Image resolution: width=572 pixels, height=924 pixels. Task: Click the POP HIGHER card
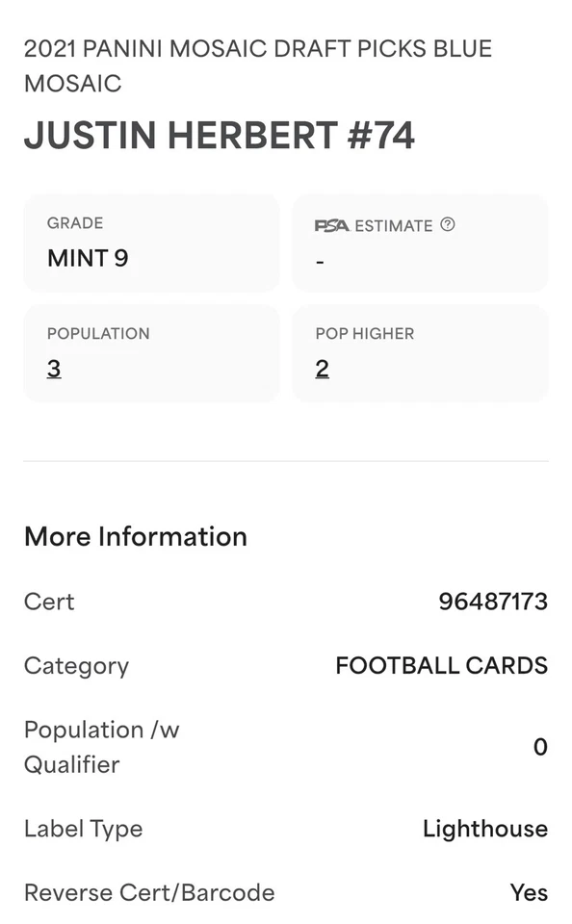point(420,352)
